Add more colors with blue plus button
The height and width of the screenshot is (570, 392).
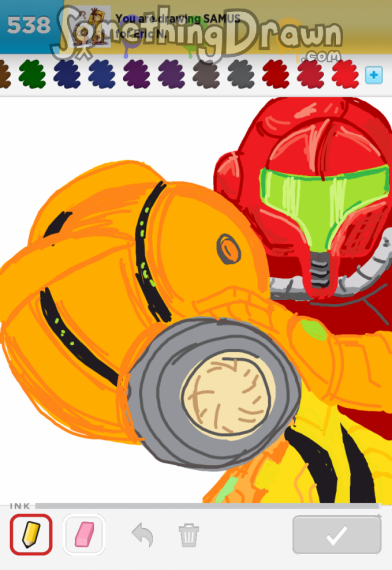pos(374,75)
